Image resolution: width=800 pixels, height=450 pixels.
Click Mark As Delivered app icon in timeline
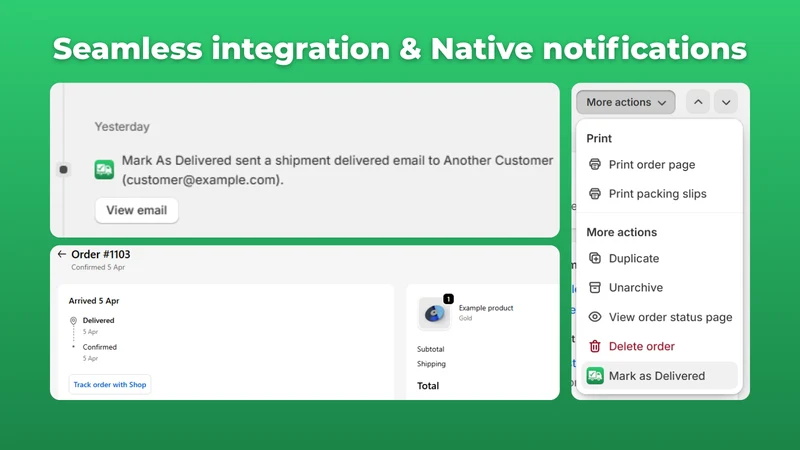tap(104, 169)
